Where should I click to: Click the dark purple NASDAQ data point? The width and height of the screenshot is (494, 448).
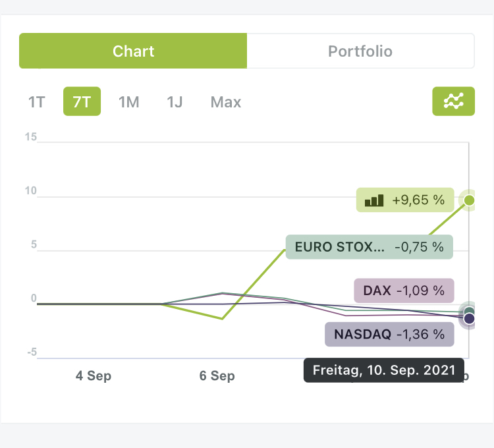tap(469, 319)
